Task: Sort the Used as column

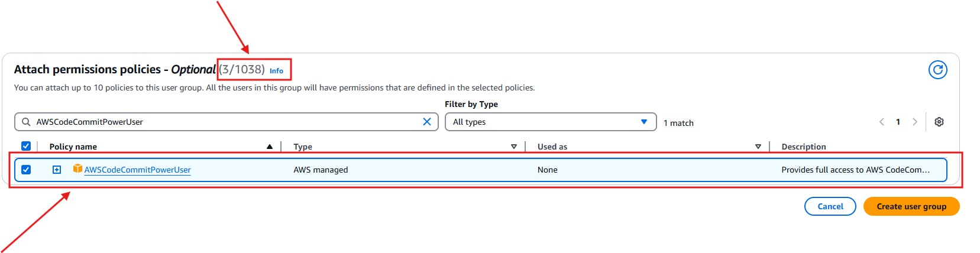Action: [x=758, y=147]
